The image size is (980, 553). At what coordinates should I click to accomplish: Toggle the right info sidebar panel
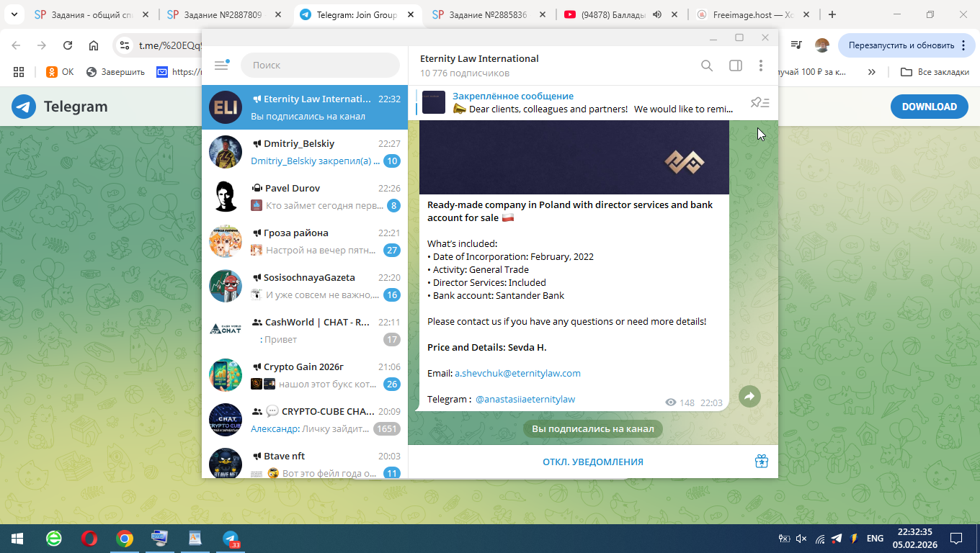pos(735,66)
